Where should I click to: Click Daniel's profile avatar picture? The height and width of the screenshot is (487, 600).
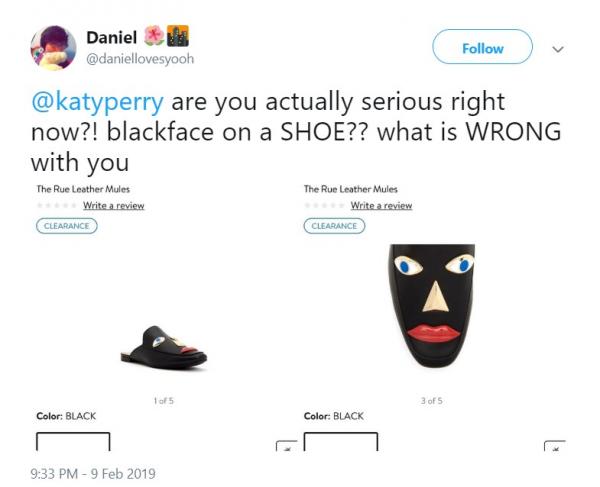(53, 48)
